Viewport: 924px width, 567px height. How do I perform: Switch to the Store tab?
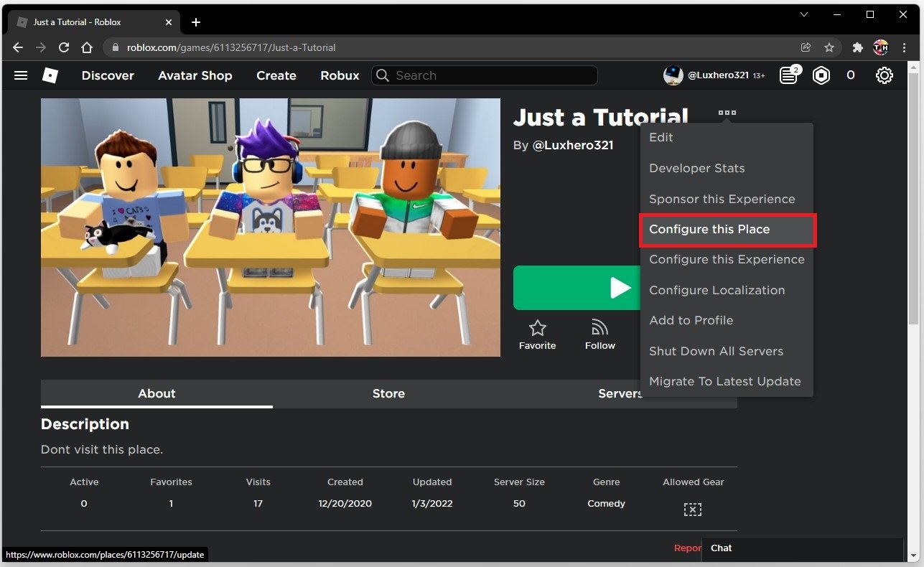pos(388,393)
